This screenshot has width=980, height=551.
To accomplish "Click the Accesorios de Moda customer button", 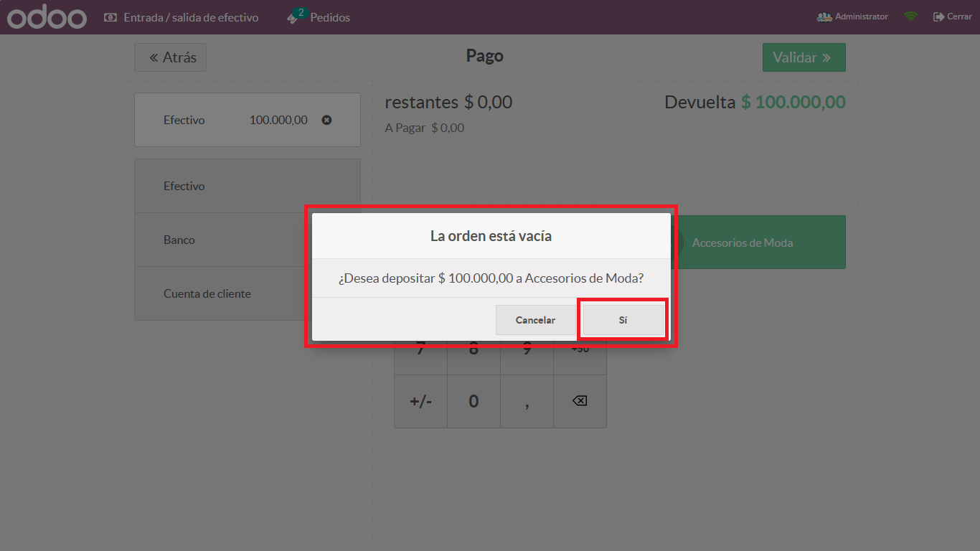I will pyautogui.click(x=760, y=242).
